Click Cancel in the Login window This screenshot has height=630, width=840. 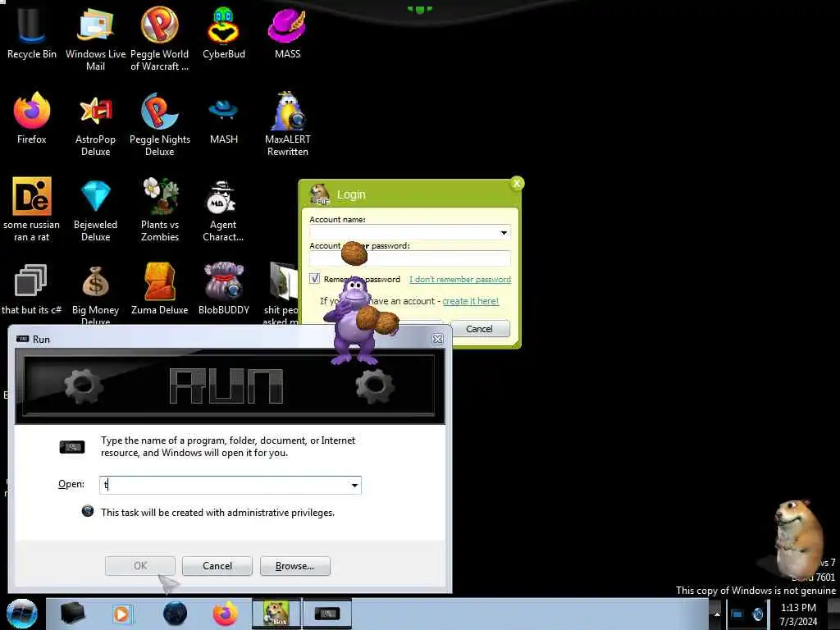[x=479, y=329]
